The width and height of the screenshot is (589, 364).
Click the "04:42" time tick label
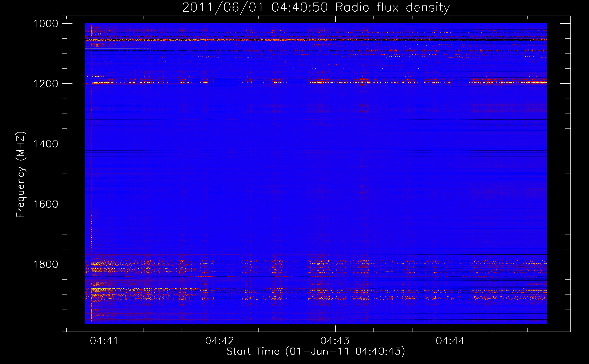pyautogui.click(x=220, y=341)
